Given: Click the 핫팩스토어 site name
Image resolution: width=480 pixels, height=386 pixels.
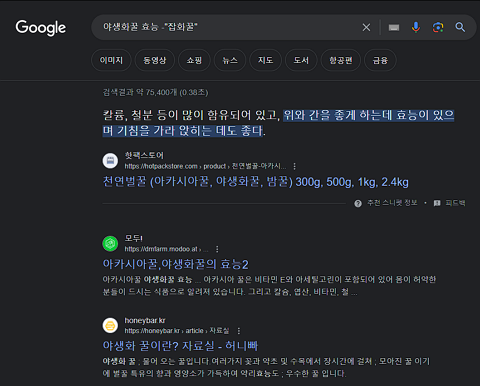Looking at the screenshot, I should 144,155.
